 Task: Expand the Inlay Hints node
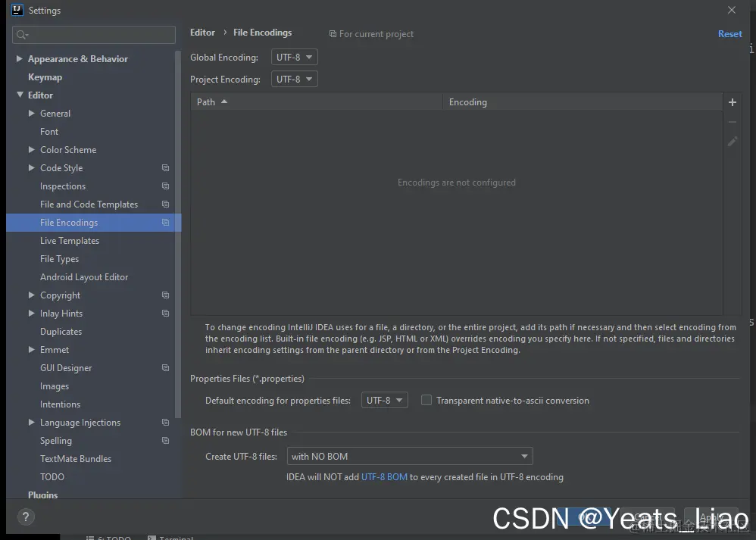point(31,314)
